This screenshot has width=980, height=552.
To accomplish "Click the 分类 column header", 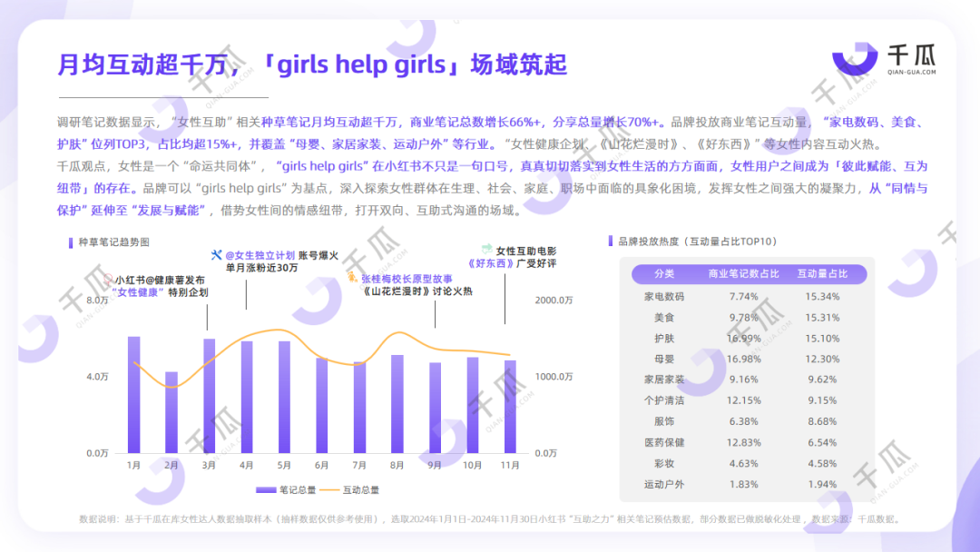I will [663, 274].
